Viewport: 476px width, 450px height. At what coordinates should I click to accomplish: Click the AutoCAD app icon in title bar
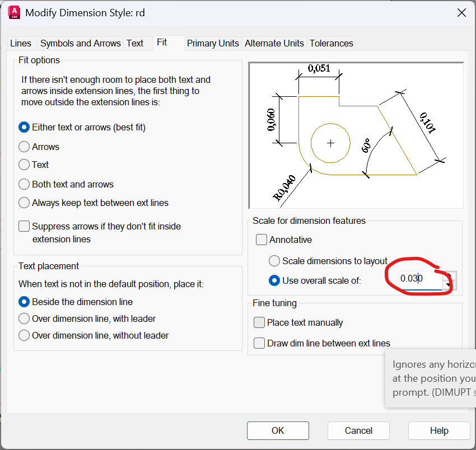tap(14, 12)
